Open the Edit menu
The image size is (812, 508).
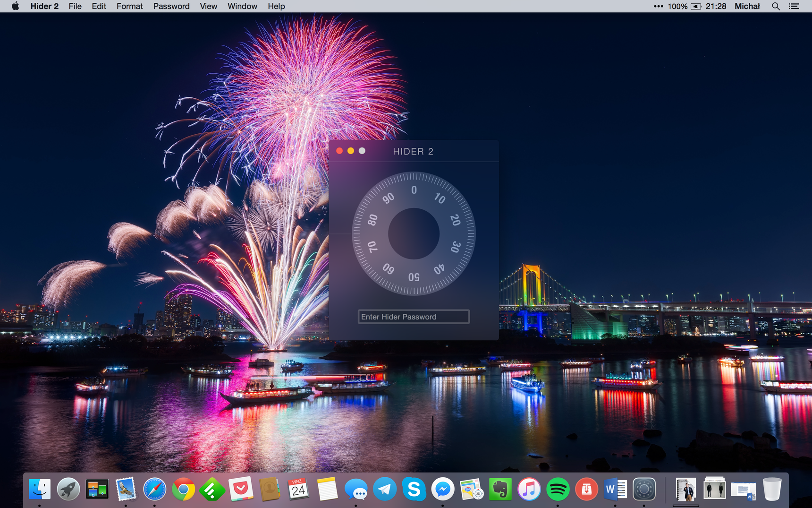click(x=99, y=6)
